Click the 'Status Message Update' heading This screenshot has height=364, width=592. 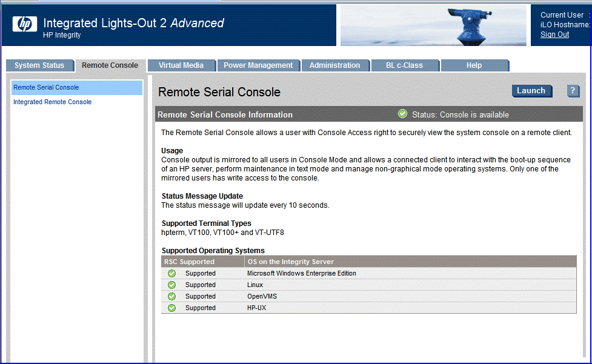(202, 196)
